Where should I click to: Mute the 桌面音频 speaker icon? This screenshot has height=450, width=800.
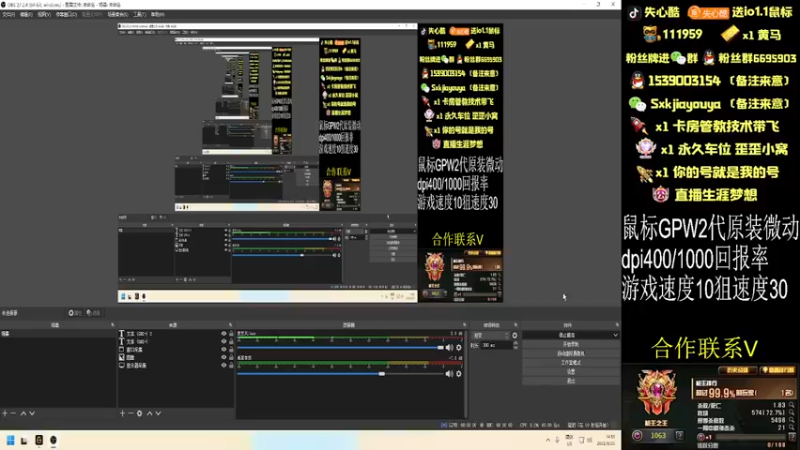449,373
